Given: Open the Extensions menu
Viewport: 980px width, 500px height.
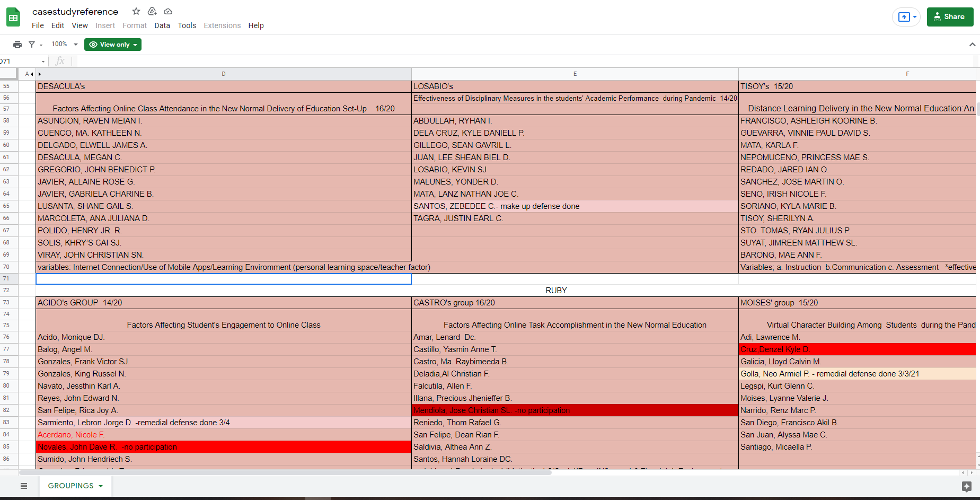Looking at the screenshot, I should 222,25.
